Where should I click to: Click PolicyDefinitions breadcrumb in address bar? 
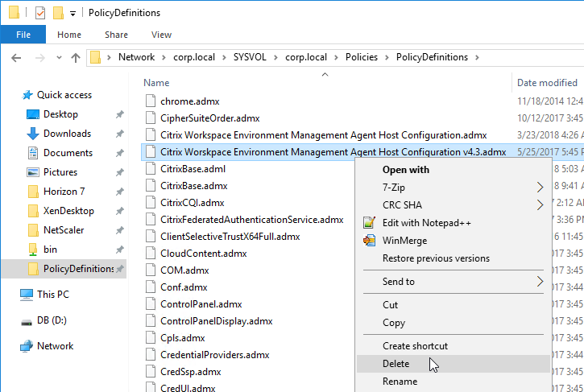pos(432,57)
